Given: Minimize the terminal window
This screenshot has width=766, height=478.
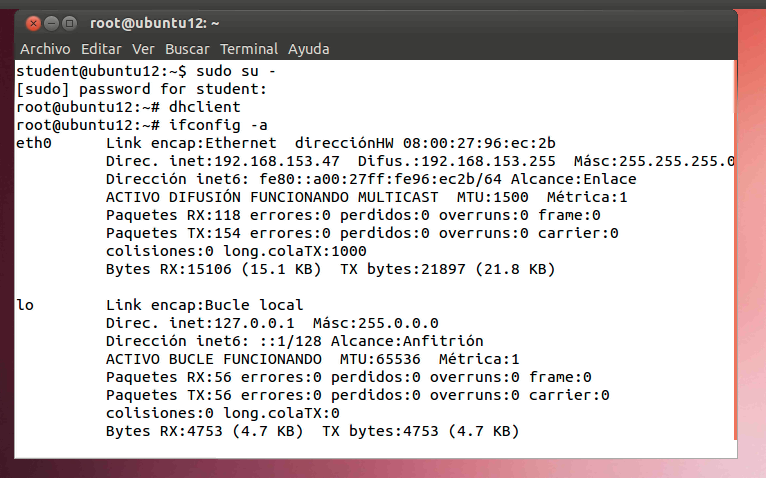Looking at the screenshot, I should pos(52,22).
